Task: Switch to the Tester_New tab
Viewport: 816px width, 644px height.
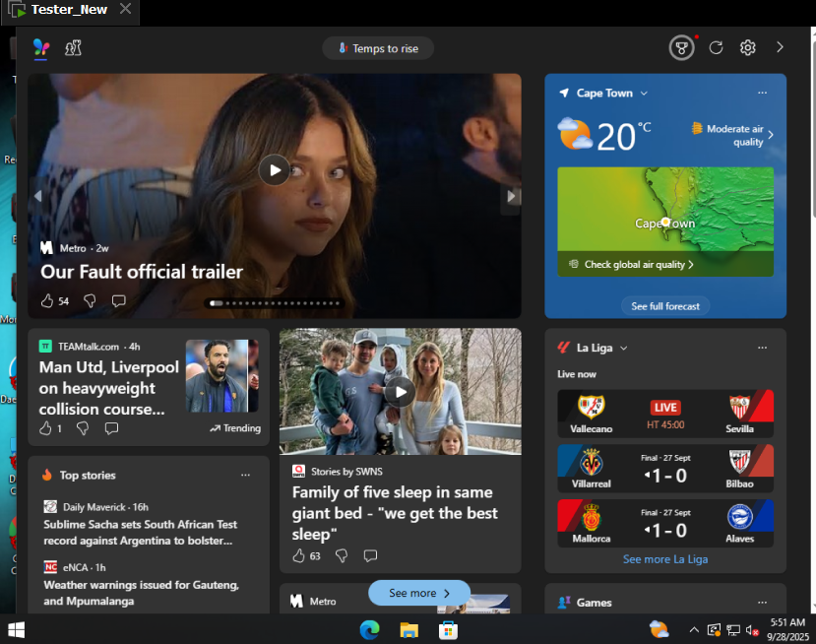Action: pyautogui.click(x=69, y=10)
